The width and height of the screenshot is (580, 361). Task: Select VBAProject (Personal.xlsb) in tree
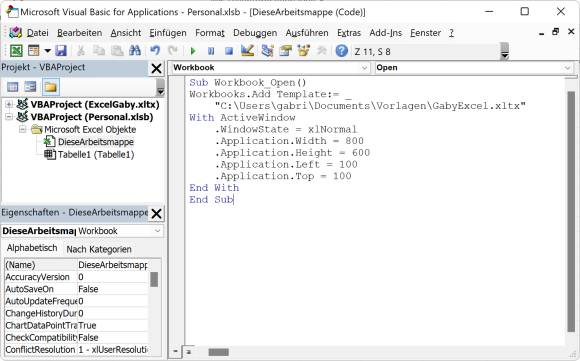[92, 117]
